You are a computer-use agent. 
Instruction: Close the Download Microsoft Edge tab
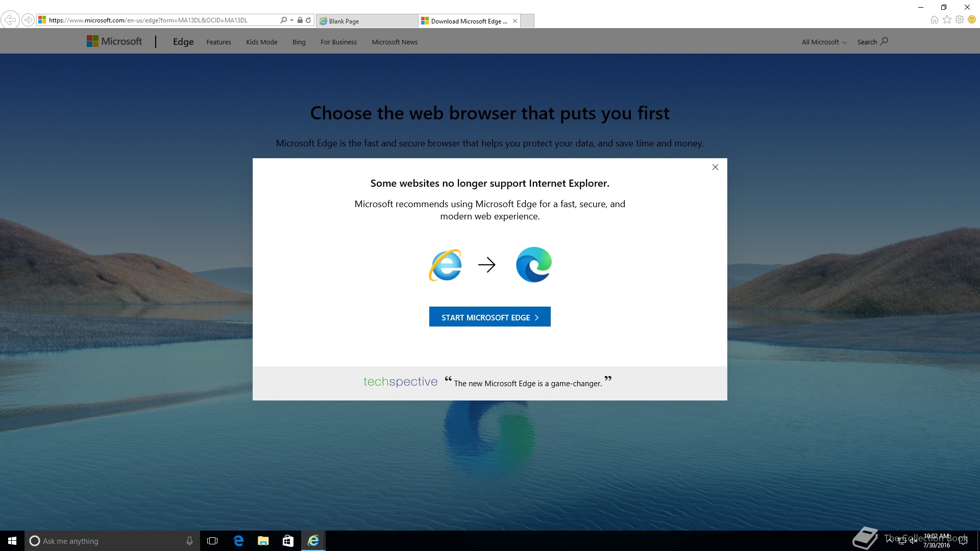[515, 21]
